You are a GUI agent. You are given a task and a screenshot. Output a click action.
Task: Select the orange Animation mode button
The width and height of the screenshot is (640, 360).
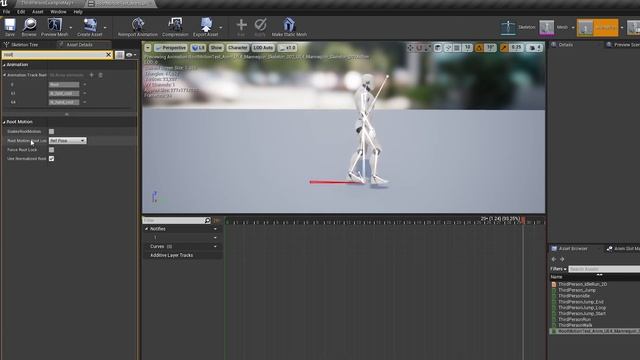click(598, 27)
